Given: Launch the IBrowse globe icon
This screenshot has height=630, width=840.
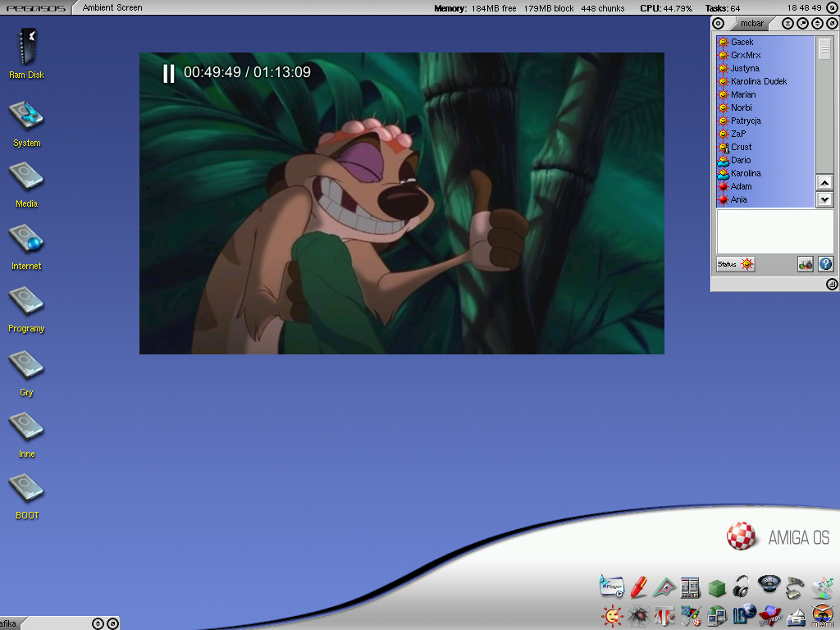Looking at the screenshot, I should pos(743,615).
